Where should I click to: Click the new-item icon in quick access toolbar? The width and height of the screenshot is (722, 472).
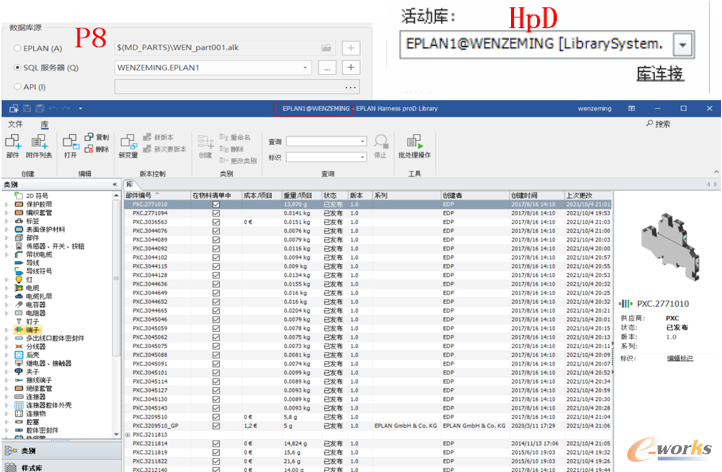(14, 108)
